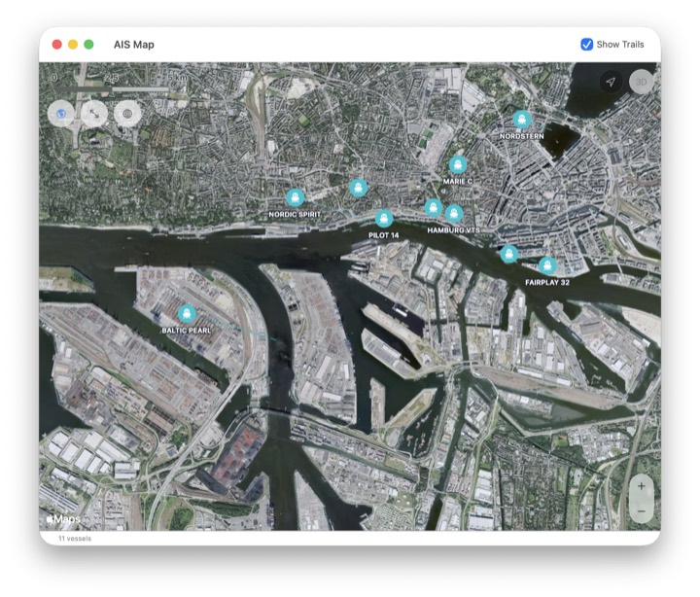The image size is (700, 597).
Task: Select unlabeled vessel marker between Nordic Spirit and Pilot 14
Action: point(358,188)
